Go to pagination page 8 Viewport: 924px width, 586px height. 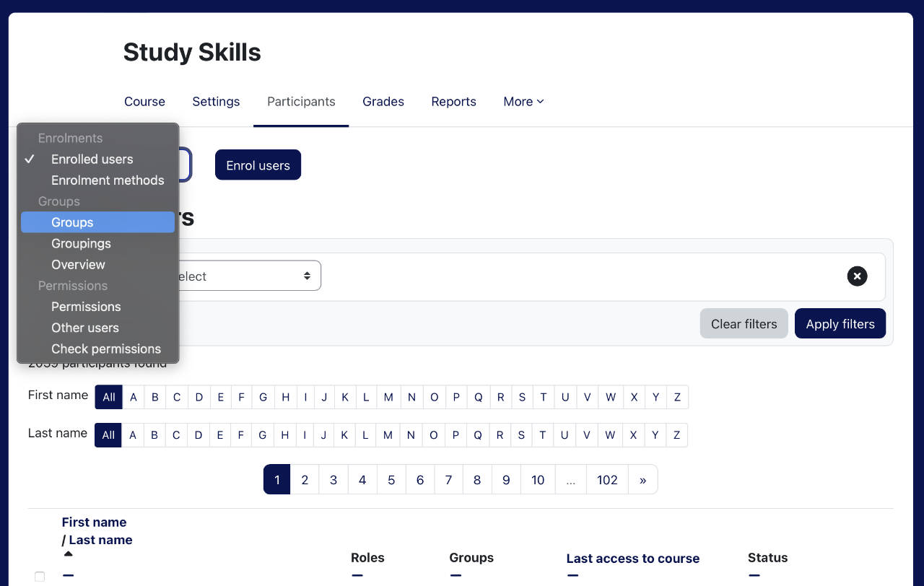click(x=477, y=480)
